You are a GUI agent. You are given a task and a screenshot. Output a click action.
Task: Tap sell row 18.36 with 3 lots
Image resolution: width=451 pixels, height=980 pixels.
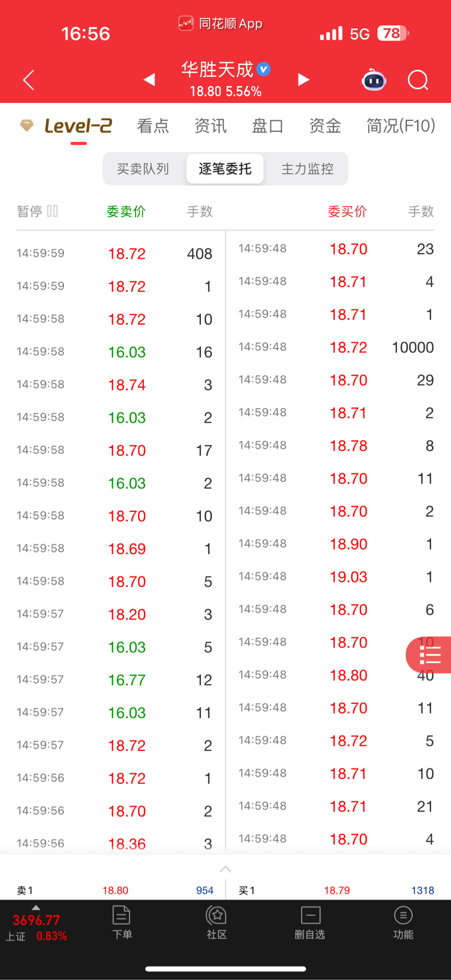115,844
